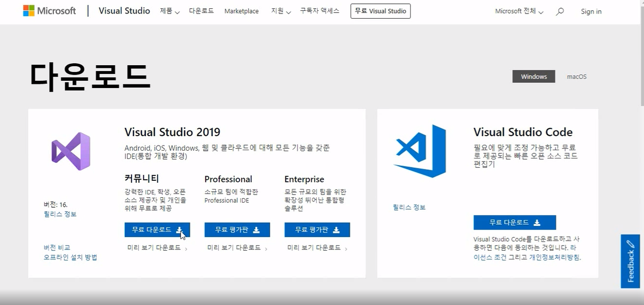Open the Feedback side panel
Viewport: 644px width, 305px height.
(629, 262)
